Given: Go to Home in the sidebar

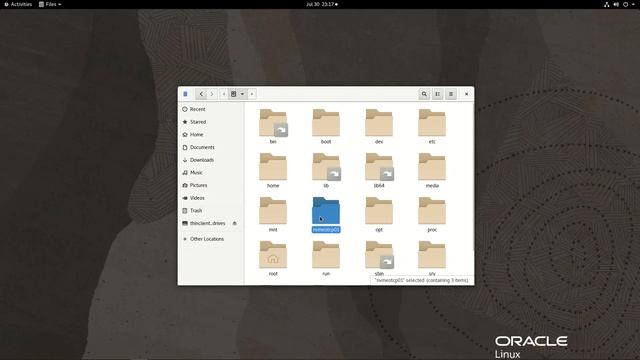Looking at the screenshot, I should [x=211, y=135].
